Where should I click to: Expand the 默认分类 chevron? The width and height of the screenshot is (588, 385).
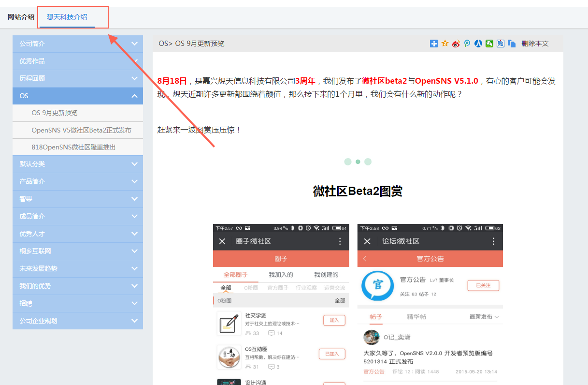(134, 164)
